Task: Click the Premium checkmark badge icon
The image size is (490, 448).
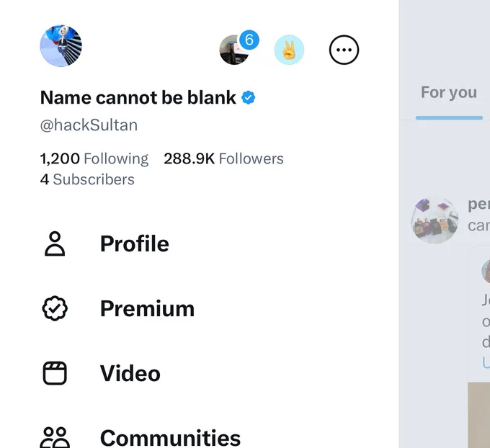Action: (55, 308)
